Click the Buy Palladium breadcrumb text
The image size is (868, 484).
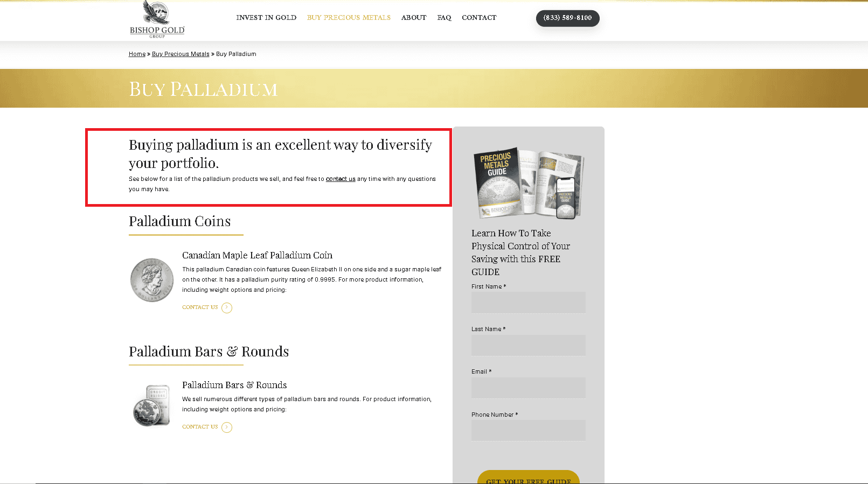[236, 54]
